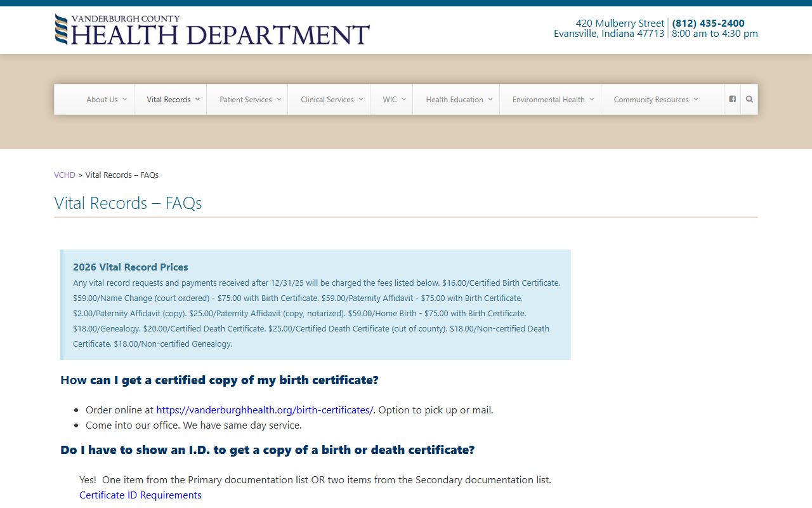
Task: Open the About Us menu
Action: coord(102,100)
